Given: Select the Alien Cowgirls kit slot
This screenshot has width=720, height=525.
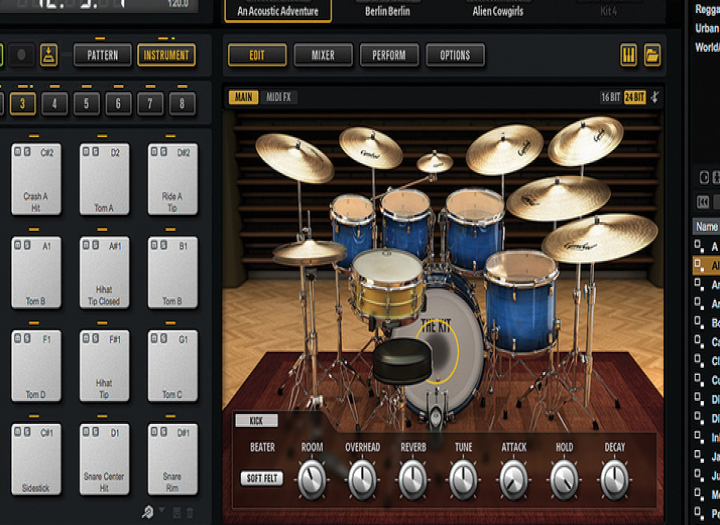Looking at the screenshot, I should tap(498, 11).
